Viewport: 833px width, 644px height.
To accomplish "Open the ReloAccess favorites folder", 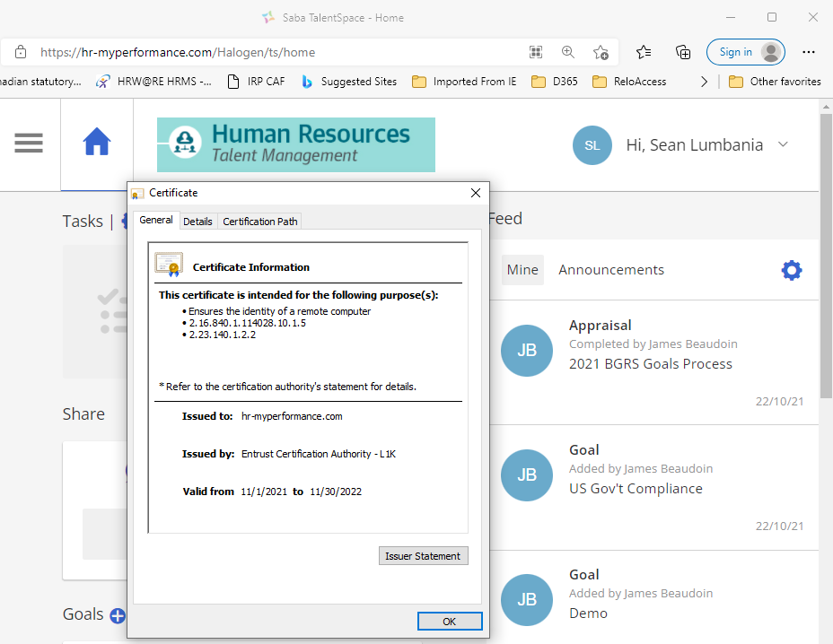I will pos(629,82).
